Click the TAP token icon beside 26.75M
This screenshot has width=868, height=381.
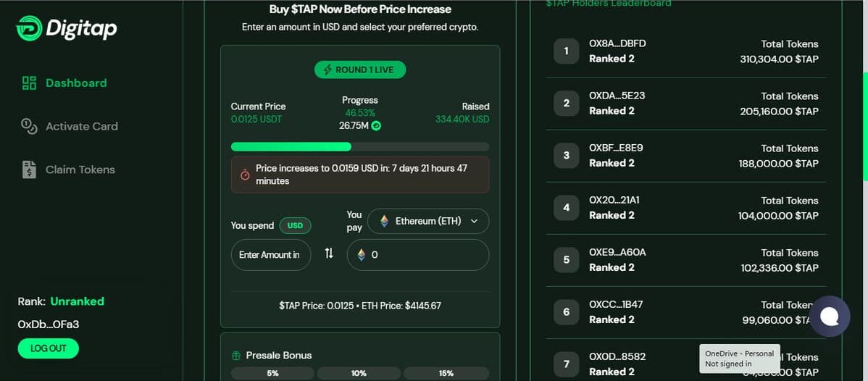377,126
